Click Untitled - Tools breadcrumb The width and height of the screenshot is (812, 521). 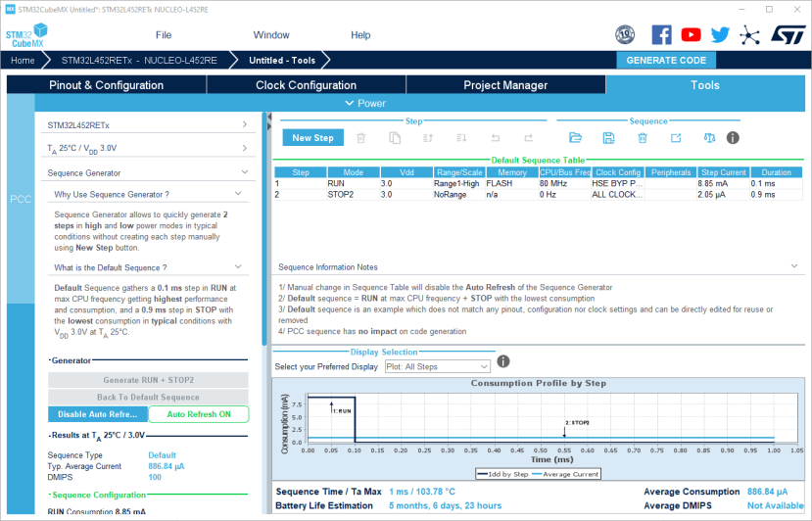[x=282, y=60]
